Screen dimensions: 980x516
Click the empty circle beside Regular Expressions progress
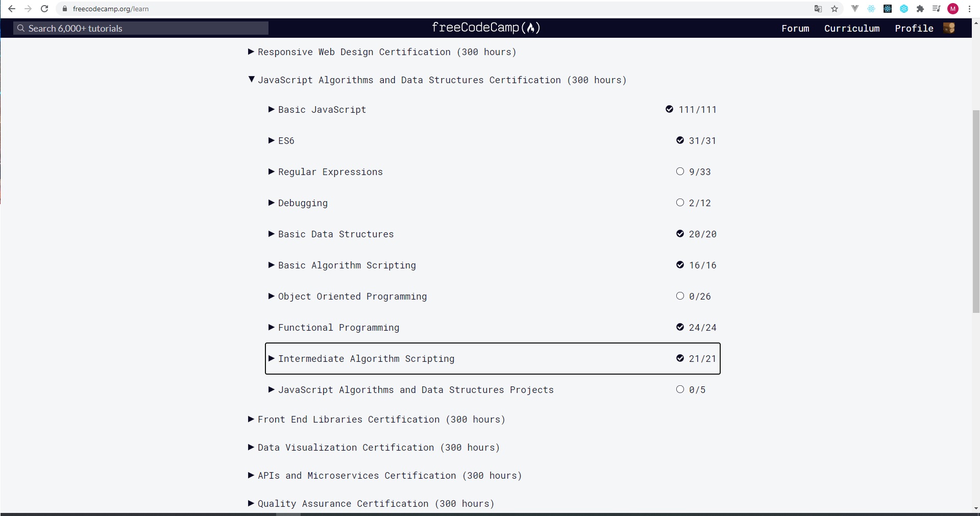coord(680,171)
